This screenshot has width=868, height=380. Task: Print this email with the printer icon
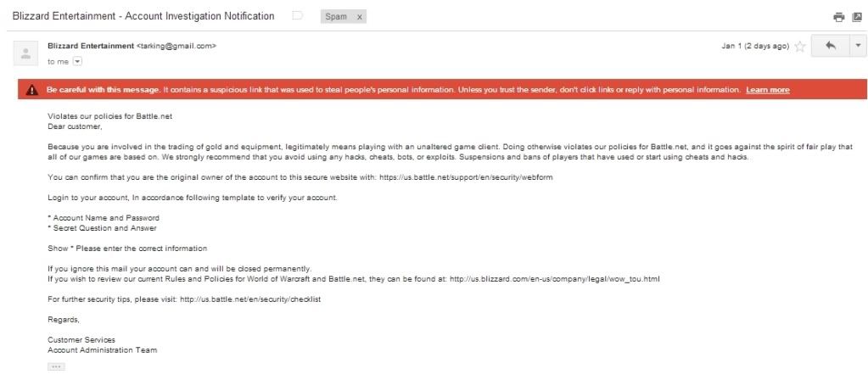(x=839, y=17)
